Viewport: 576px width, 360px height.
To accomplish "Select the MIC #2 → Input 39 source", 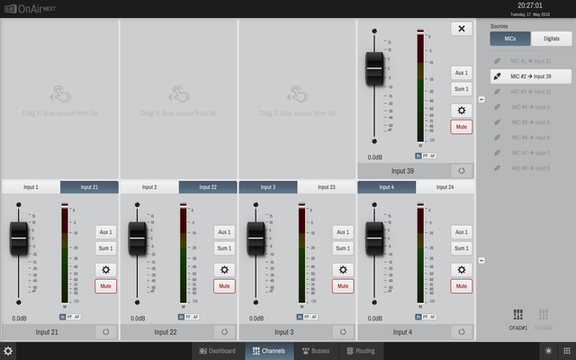I will tap(531, 76).
